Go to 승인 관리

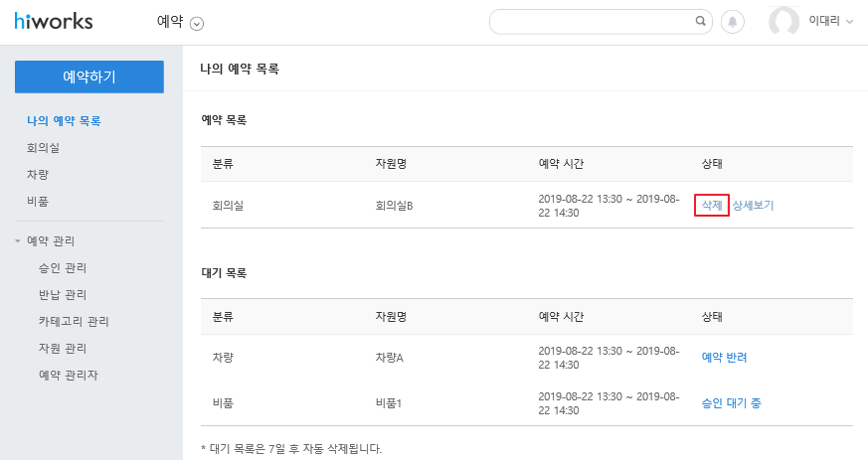point(63,268)
